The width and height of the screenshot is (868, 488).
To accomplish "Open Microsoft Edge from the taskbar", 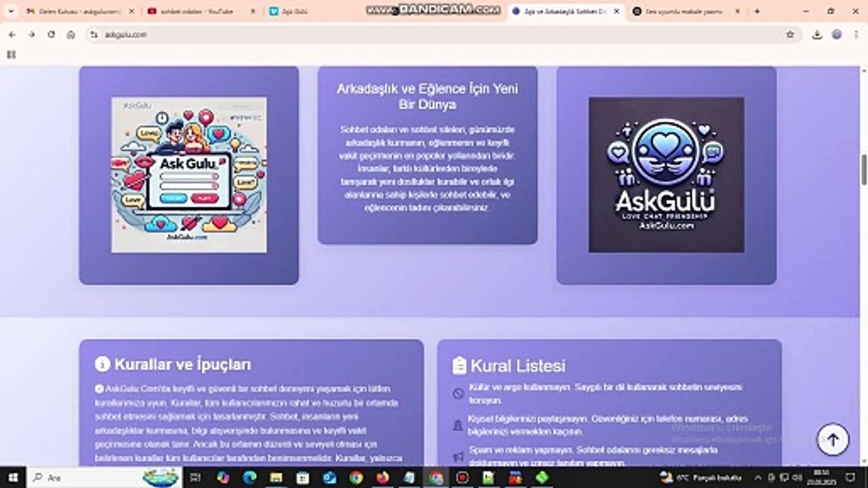I will pyautogui.click(x=250, y=478).
